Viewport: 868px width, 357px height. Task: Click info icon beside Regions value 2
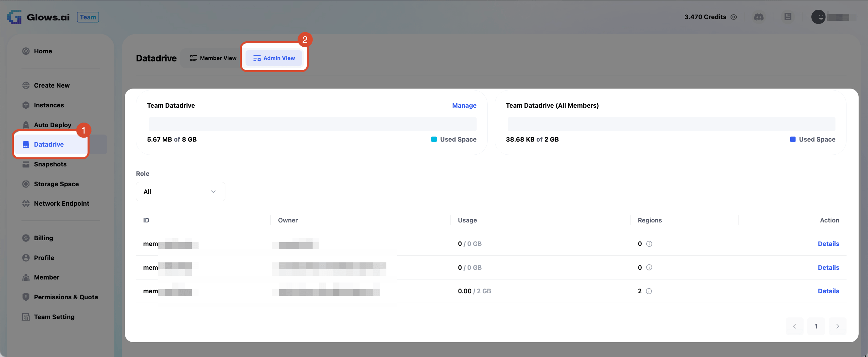pyautogui.click(x=649, y=291)
